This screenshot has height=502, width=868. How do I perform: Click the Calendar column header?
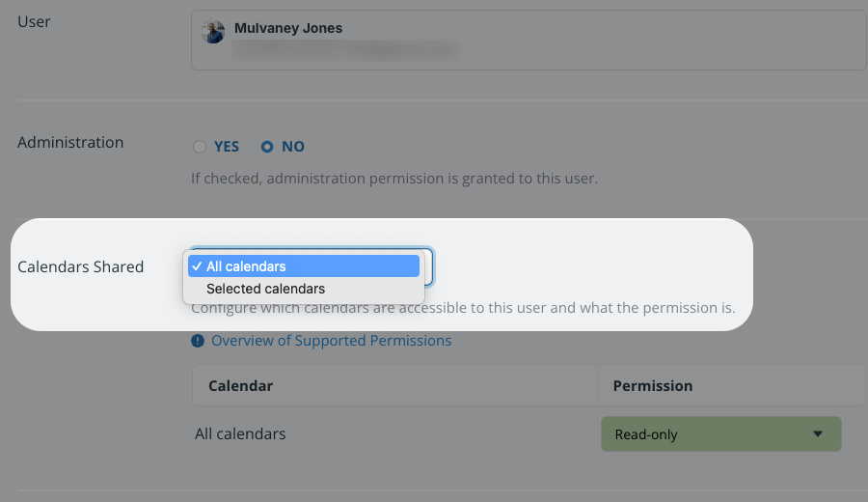(240, 385)
